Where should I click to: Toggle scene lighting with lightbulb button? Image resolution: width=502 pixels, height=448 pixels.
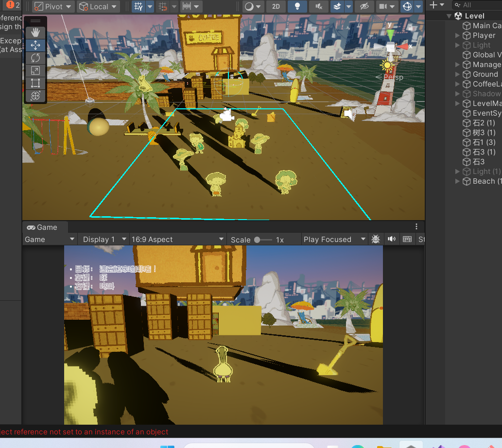coord(297,7)
